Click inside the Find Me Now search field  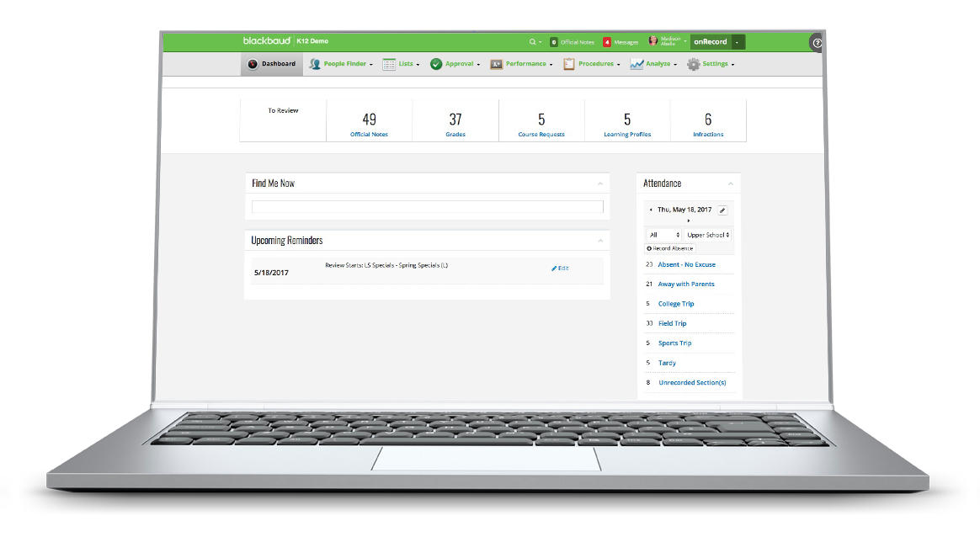427,206
